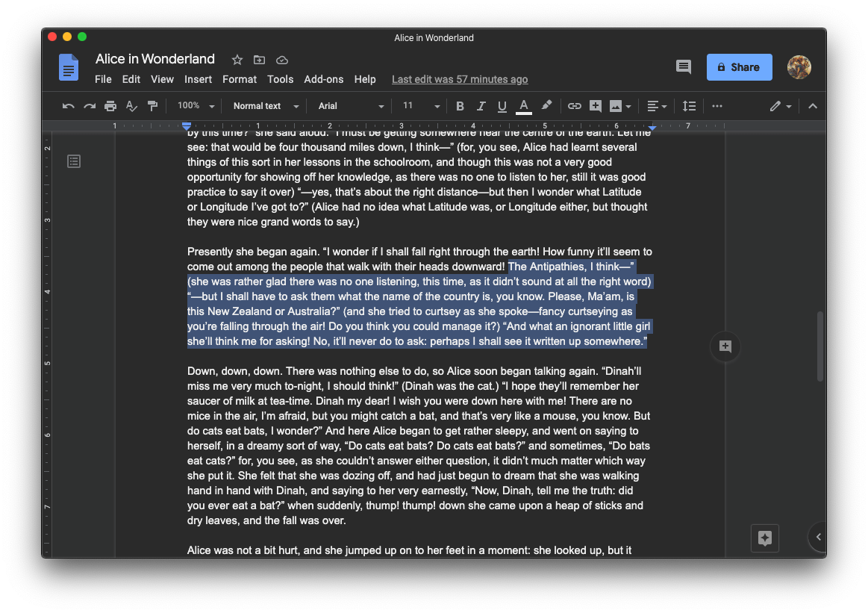868x613 pixels.
Task: Move document with folder icon
Action: [x=259, y=59]
